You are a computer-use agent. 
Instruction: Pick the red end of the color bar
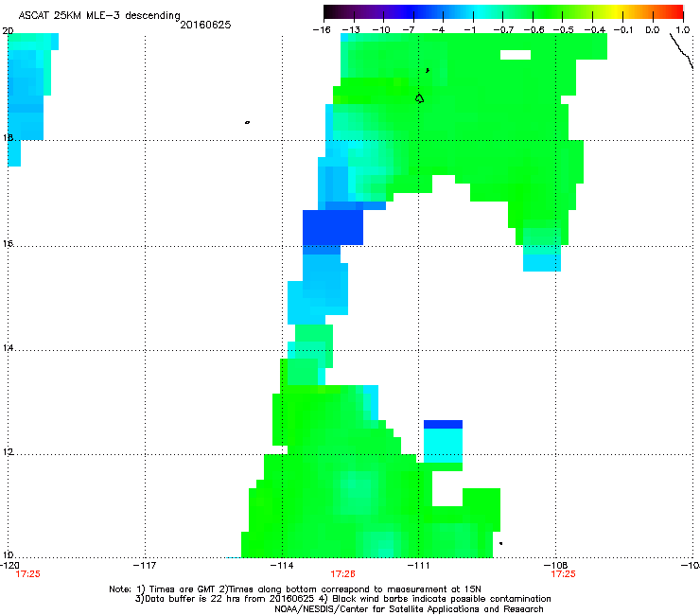[x=674, y=11]
